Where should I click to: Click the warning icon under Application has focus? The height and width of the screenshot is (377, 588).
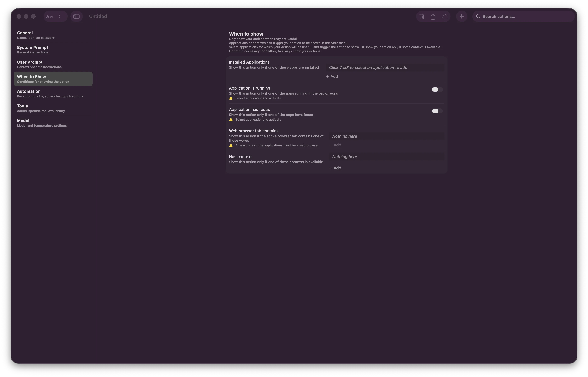pyautogui.click(x=231, y=119)
